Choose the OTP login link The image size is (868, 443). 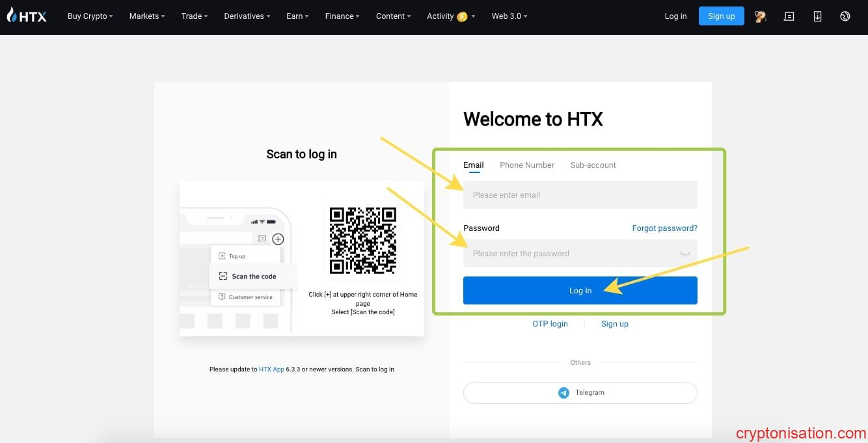pyautogui.click(x=550, y=324)
